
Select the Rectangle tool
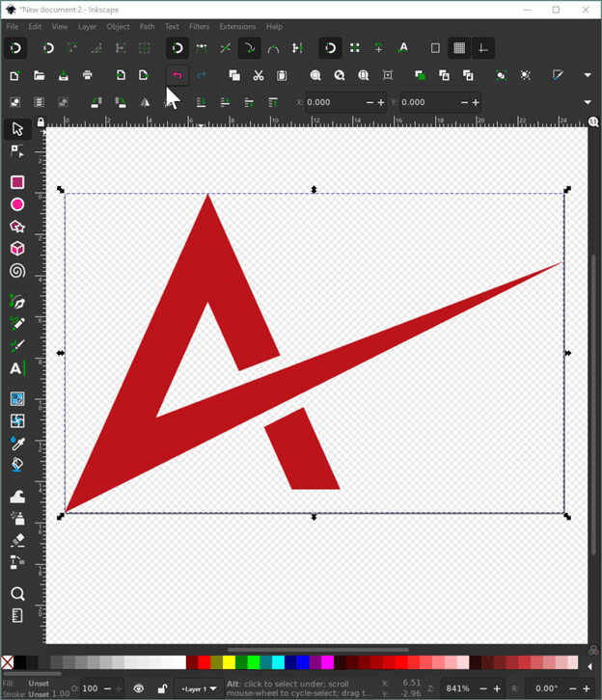(17, 182)
